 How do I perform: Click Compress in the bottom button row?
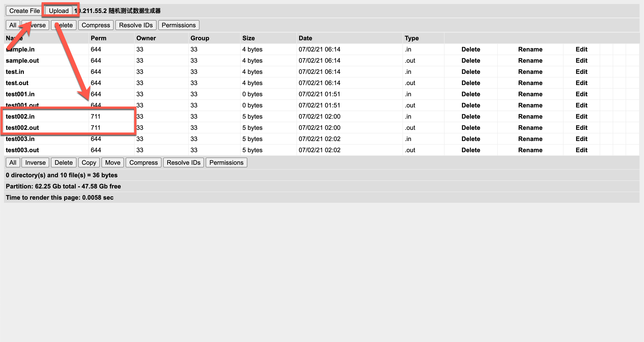pyautogui.click(x=144, y=162)
